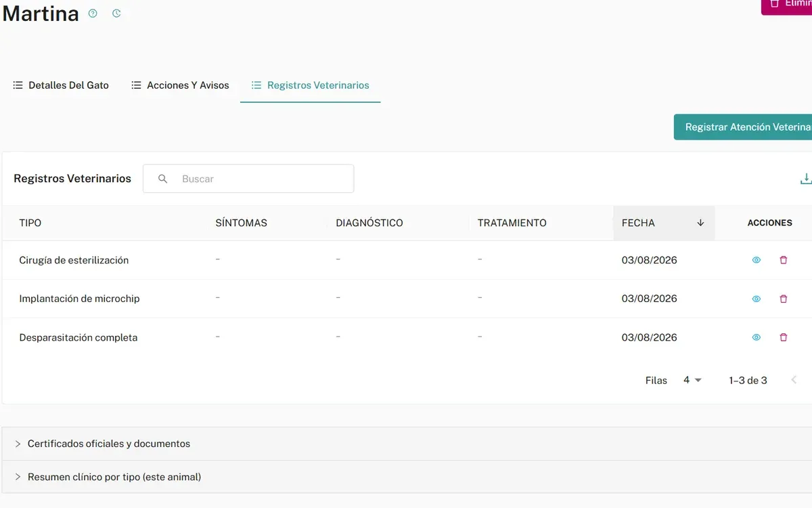
Task: Open the history clock icon beside Martina
Action: point(116,14)
